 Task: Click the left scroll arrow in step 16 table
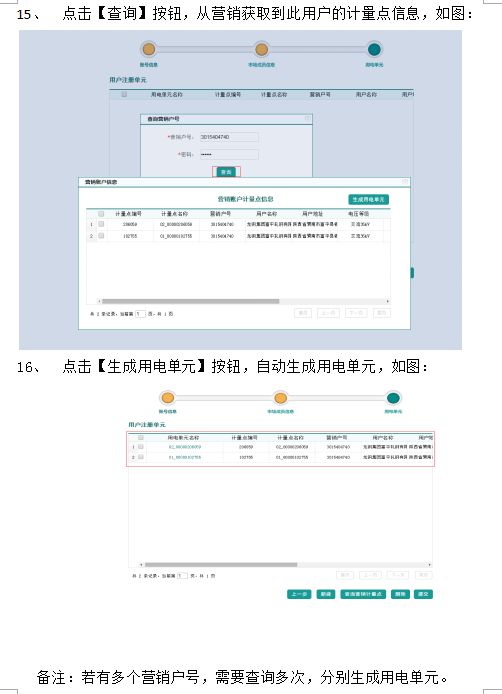pyautogui.click(x=141, y=565)
